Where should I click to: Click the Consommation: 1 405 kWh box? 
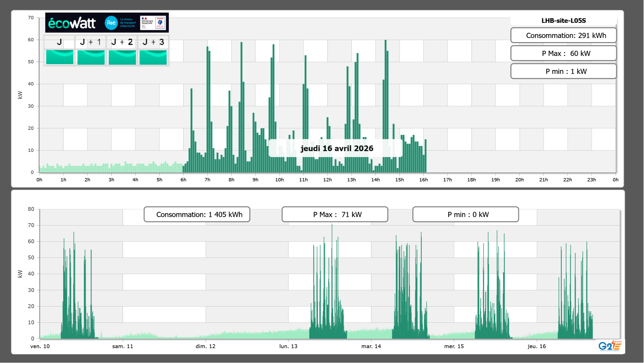[x=197, y=214]
